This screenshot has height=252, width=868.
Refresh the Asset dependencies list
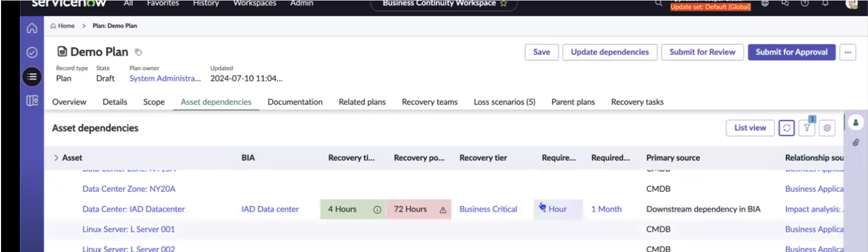[x=787, y=128]
